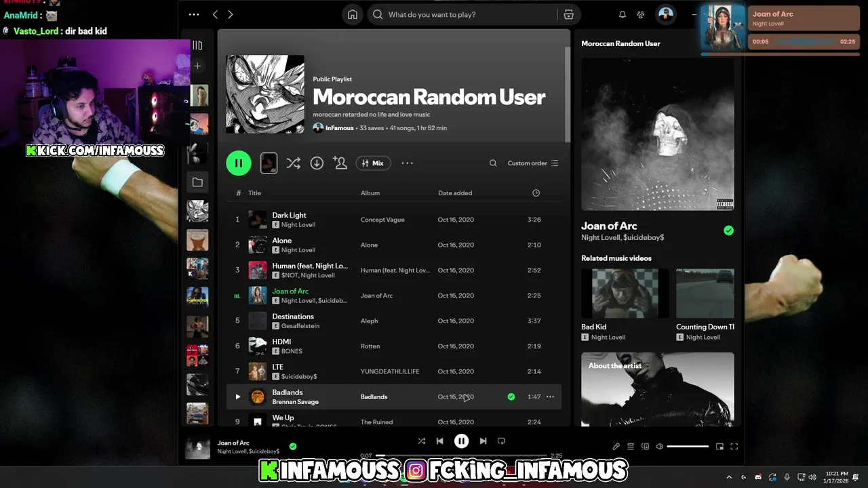Download the playlist with arrow icon
This screenshot has height=488, width=868.
(x=317, y=163)
